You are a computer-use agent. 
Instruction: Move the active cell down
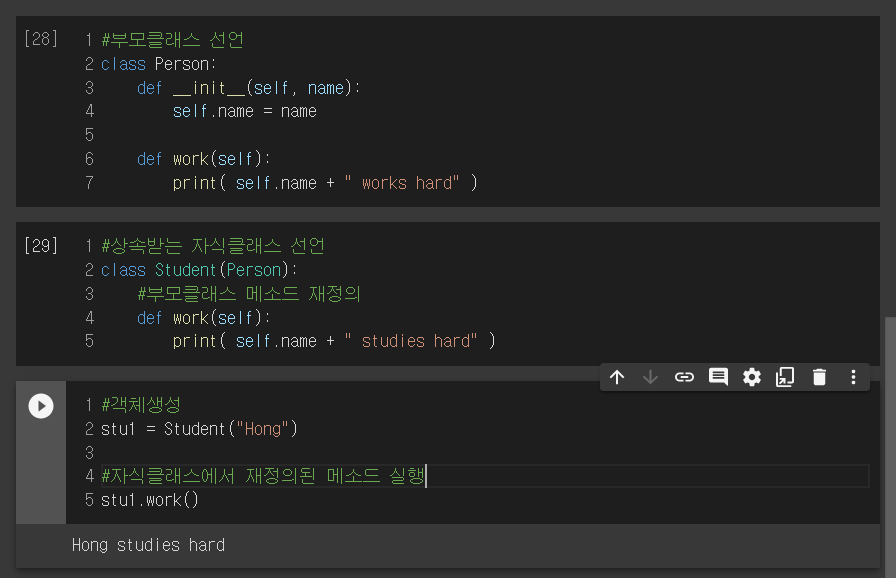(650, 377)
